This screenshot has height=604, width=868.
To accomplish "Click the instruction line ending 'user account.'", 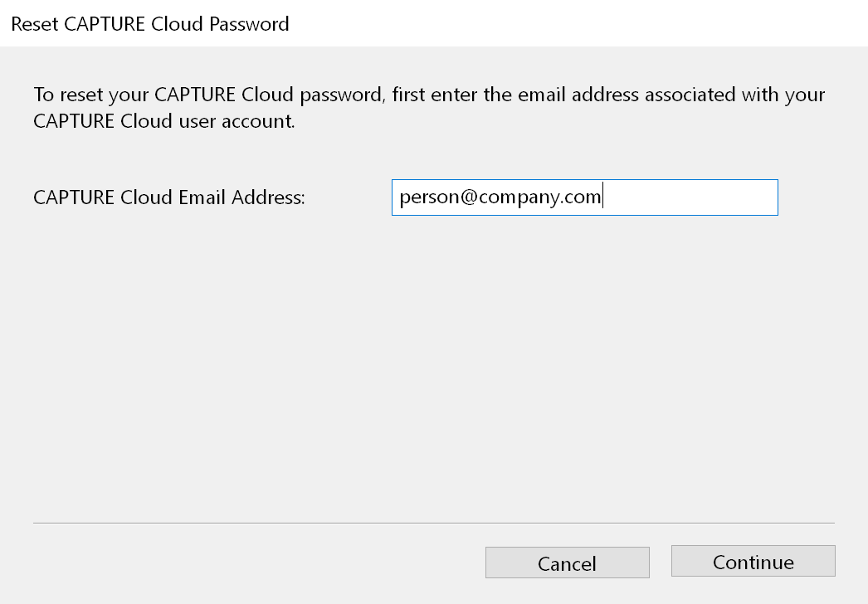I will [163, 121].
